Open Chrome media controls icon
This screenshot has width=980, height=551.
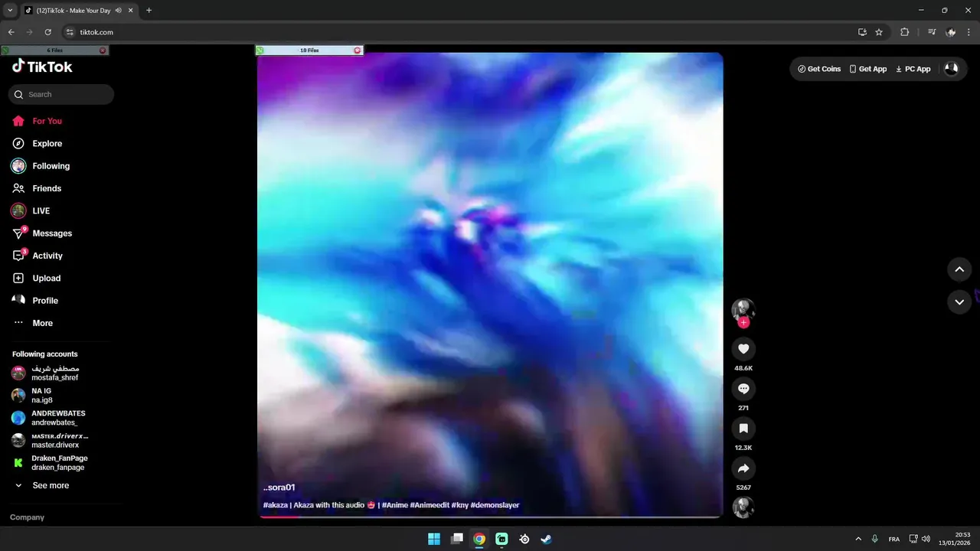932,32
